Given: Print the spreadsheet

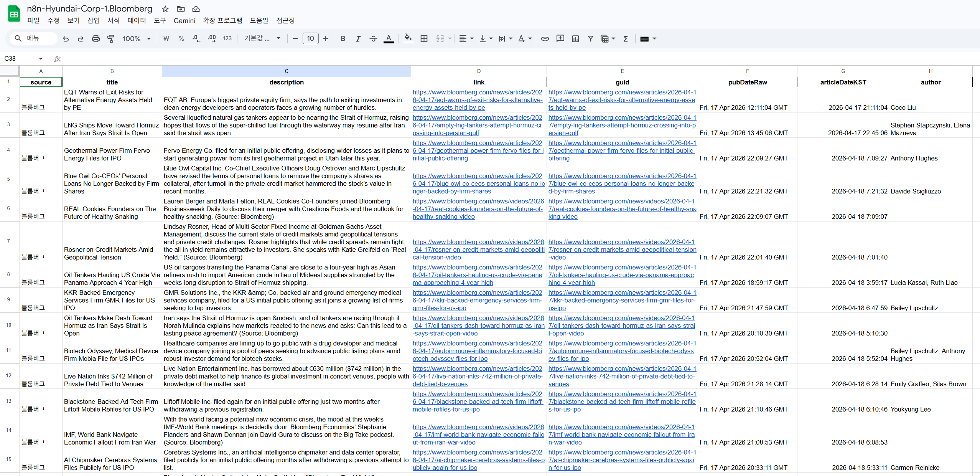Looking at the screenshot, I should tap(96, 38).
